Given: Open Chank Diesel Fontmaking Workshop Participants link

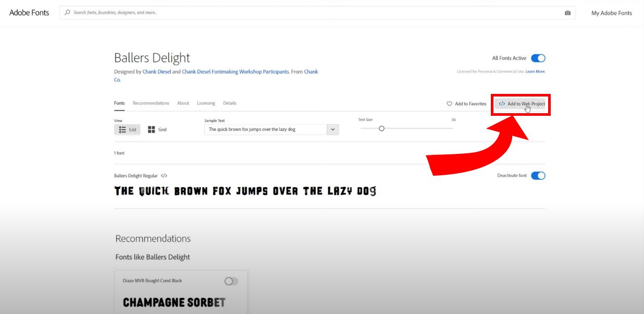Looking at the screenshot, I should click(x=236, y=72).
